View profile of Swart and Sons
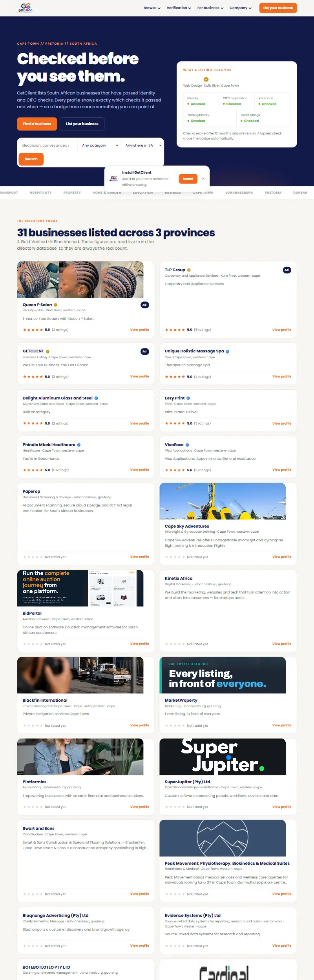Viewport: 314px width, 980px height. [x=140, y=894]
